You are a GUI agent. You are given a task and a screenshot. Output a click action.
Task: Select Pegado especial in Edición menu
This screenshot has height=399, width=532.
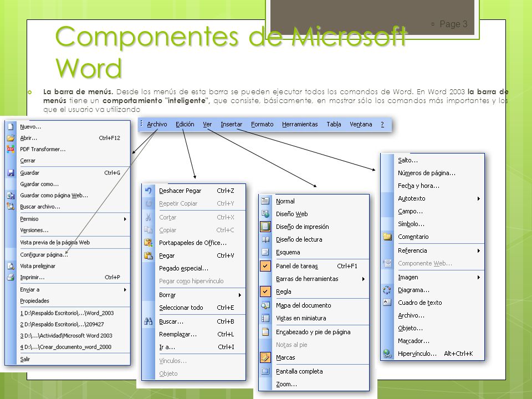pyautogui.click(x=183, y=268)
